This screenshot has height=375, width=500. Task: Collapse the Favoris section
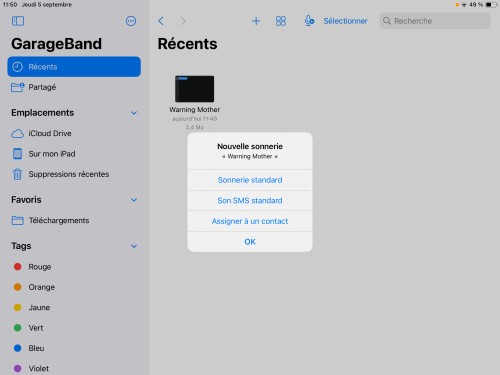(134, 200)
